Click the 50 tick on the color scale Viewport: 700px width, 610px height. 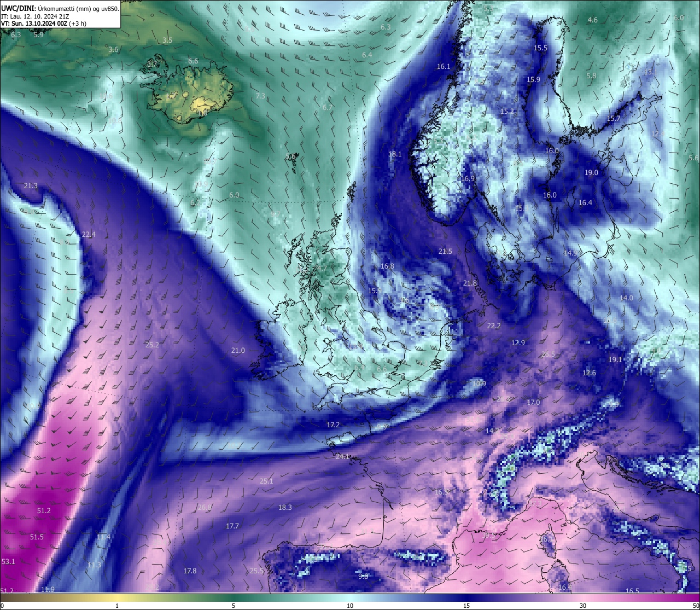coord(696,606)
